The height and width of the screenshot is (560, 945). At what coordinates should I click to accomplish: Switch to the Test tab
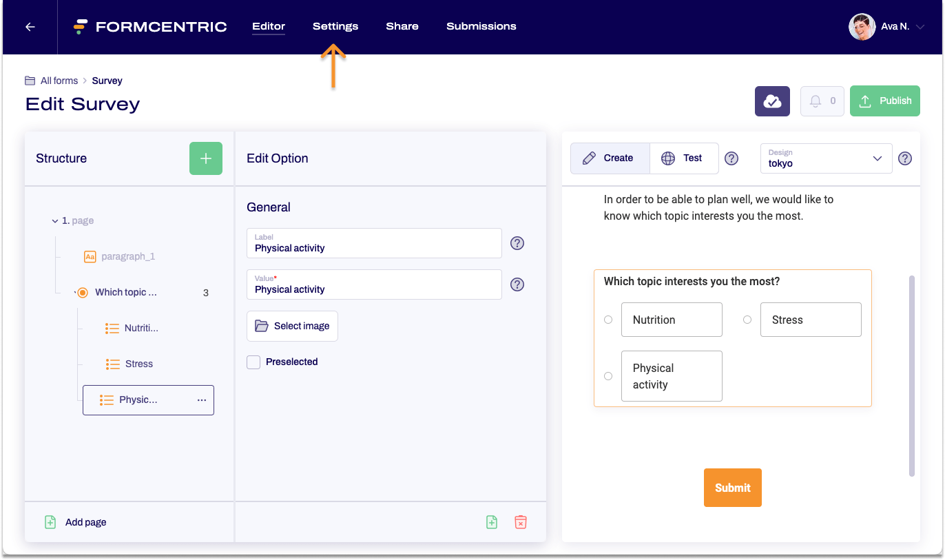pos(683,158)
